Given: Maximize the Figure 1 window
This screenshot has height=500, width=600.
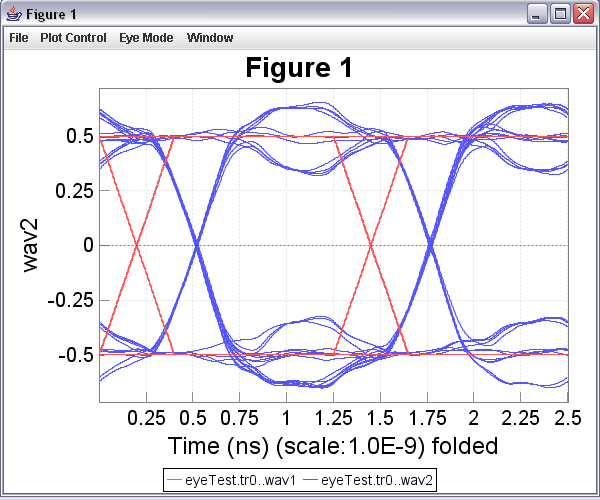Looking at the screenshot, I should [x=560, y=14].
